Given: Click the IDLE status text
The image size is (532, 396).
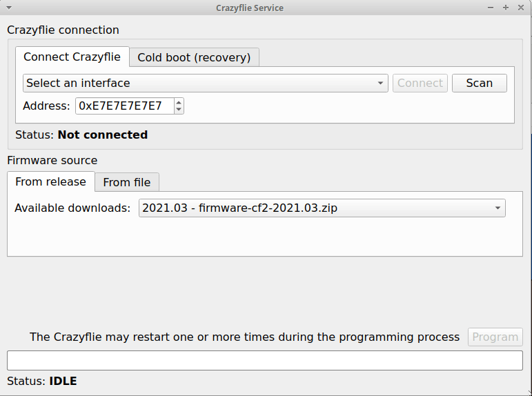Looking at the screenshot, I should point(63,382).
